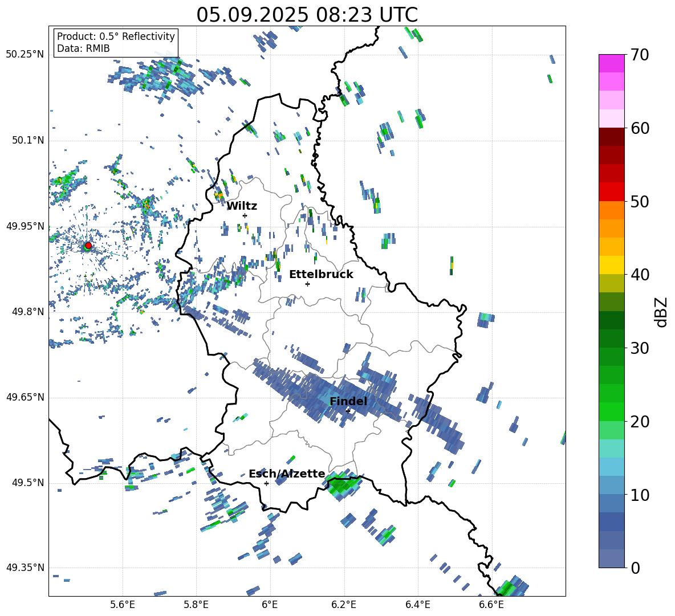This screenshot has width=675, height=616.
Task: Click the Esch/Alzette station cross marker
Action: pyautogui.click(x=266, y=483)
